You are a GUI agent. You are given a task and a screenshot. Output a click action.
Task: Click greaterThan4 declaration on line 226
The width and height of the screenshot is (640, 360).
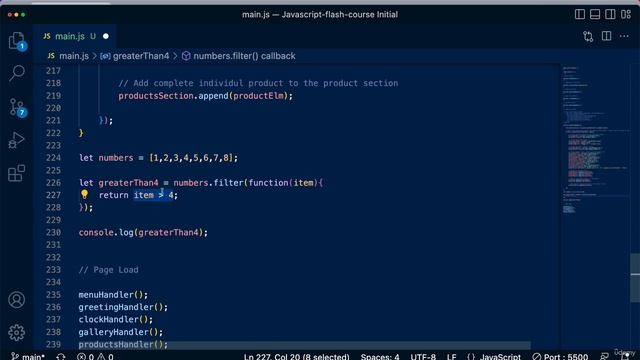click(128, 182)
